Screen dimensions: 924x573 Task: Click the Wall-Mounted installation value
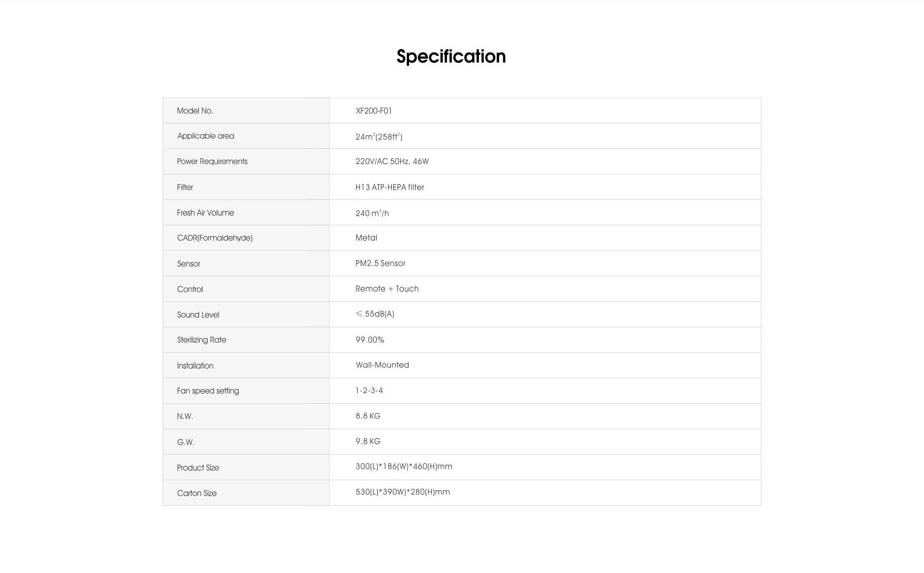click(x=383, y=365)
